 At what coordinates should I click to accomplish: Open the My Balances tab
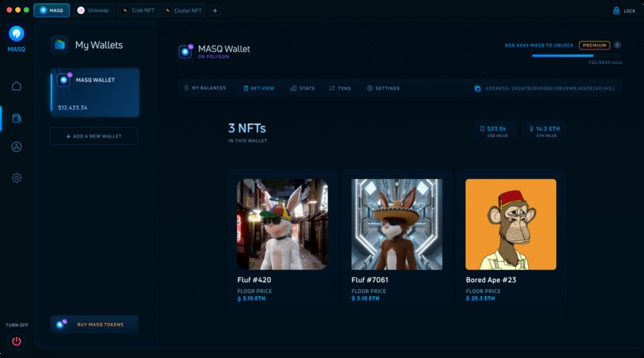[205, 88]
